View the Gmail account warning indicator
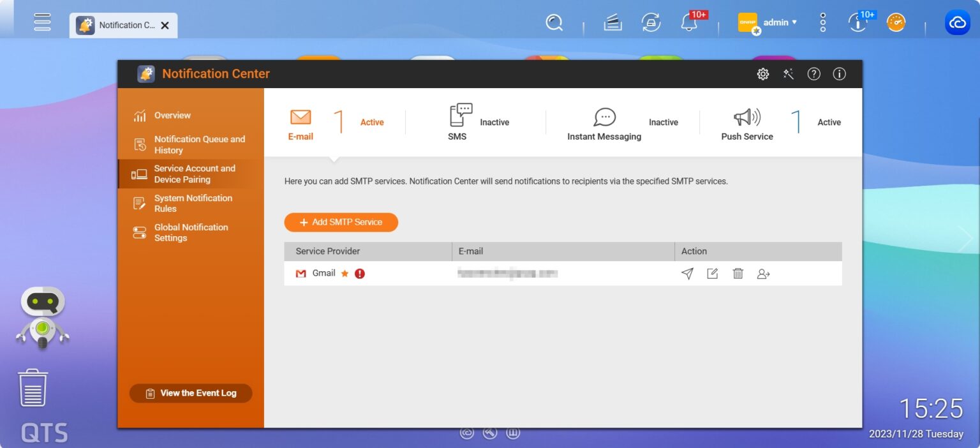 [x=358, y=273]
